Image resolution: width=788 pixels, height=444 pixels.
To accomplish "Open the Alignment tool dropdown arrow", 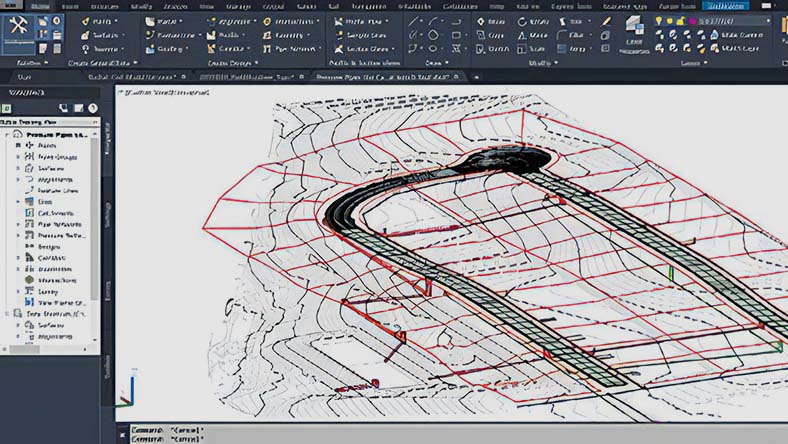I will tap(254, 22).
